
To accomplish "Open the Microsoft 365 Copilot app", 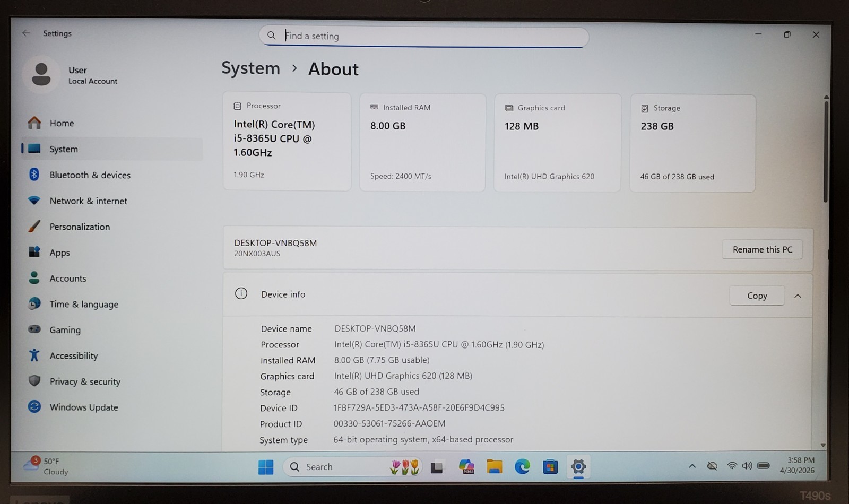I will [466, 467].
